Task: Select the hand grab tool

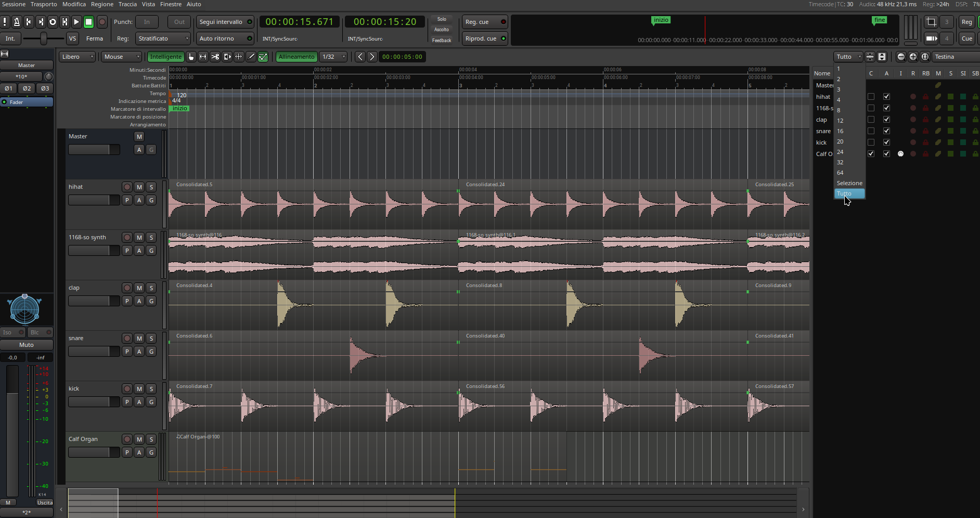Action: pyautogui.click(x=191, y=57)
